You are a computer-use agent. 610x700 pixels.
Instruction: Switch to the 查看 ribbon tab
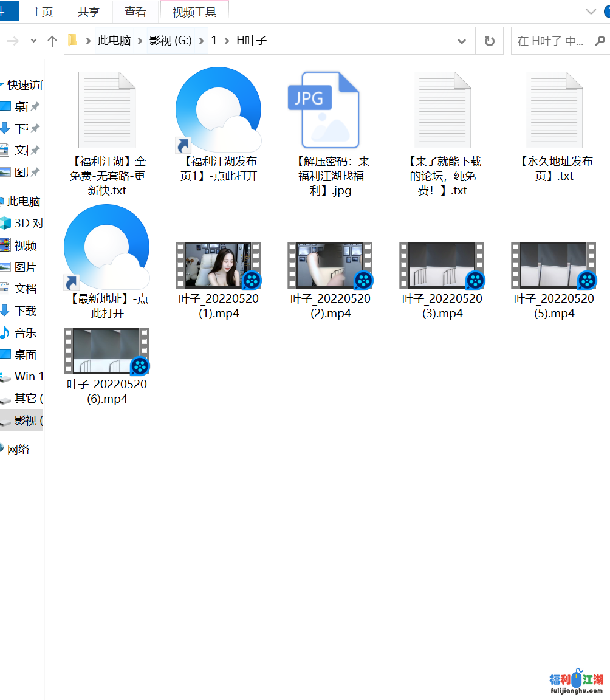(135, 12)
